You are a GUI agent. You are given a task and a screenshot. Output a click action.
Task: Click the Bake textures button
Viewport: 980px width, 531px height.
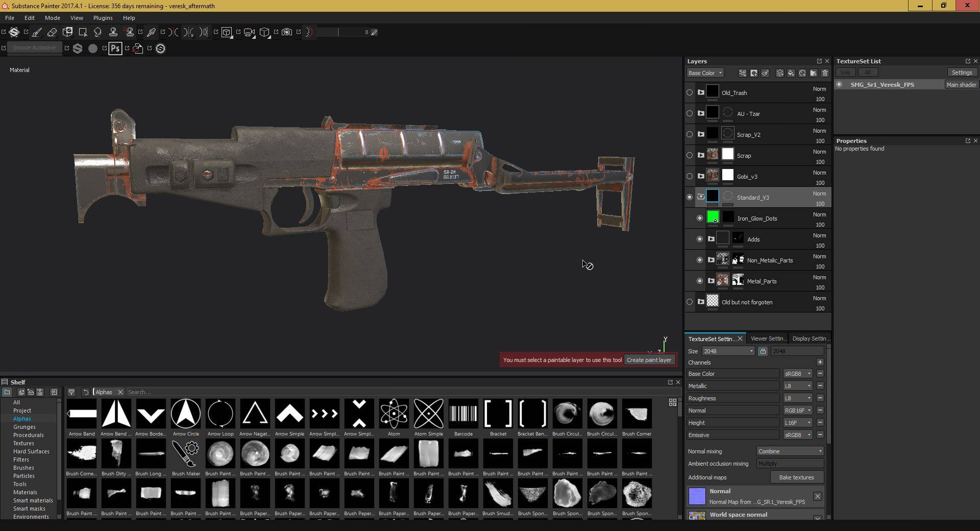click(x=796, y=477)
